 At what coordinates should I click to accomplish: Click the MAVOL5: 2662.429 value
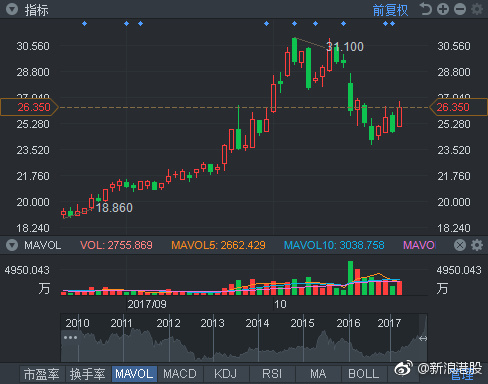pyautogui.click(x=218, y=245)
